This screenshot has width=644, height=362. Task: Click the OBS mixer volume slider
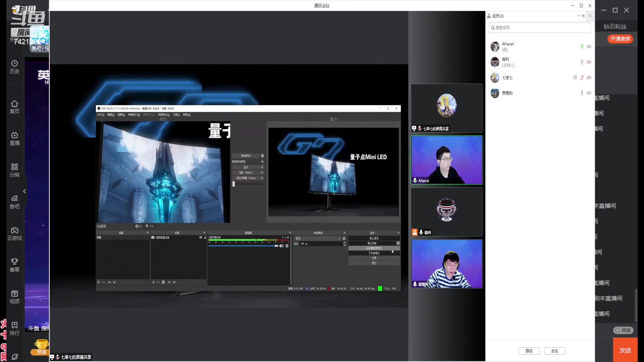pyautogui.click(x=243, y=246)
